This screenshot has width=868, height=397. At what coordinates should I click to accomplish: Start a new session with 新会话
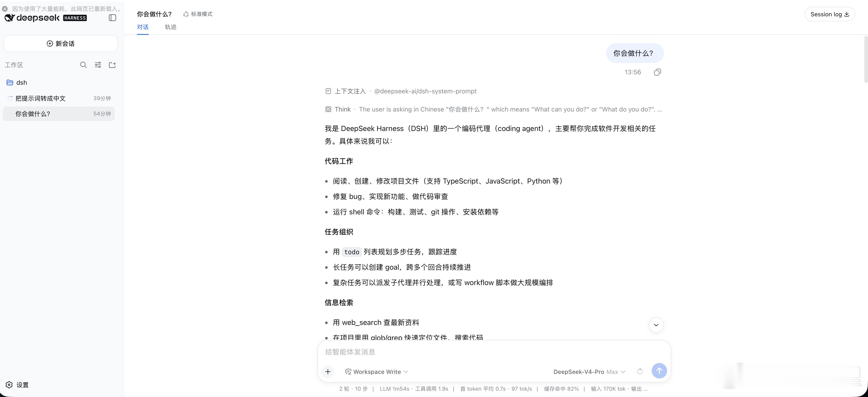[x=61, y=44]
